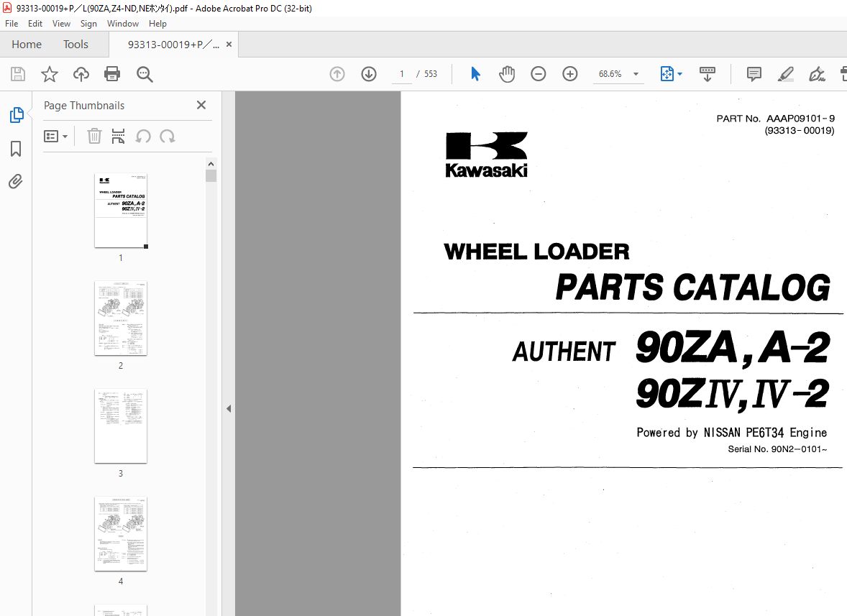Open the Sign menu
The width and height of the screenshot is (847, 616).
pos(88,24)
